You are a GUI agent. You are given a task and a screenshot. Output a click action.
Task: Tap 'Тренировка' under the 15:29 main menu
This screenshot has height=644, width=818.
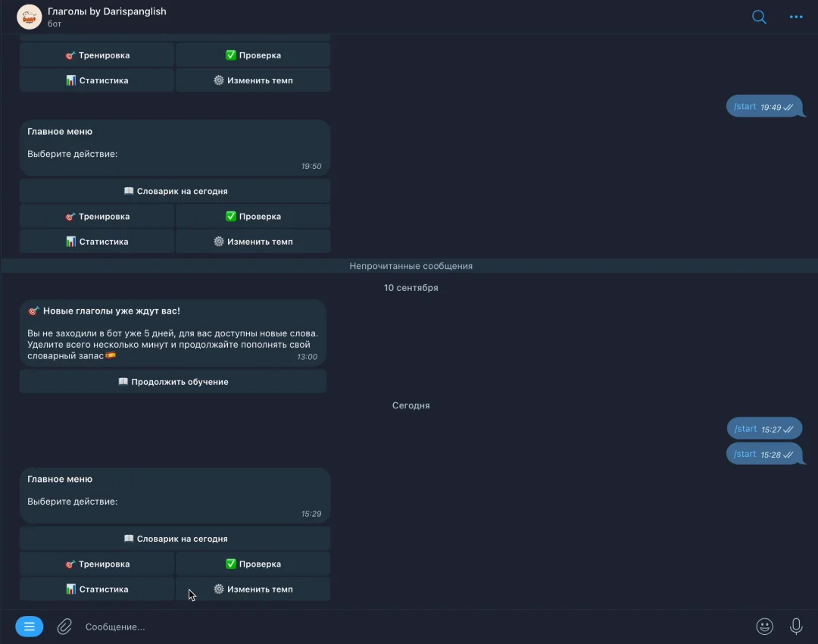coord(97,564)
